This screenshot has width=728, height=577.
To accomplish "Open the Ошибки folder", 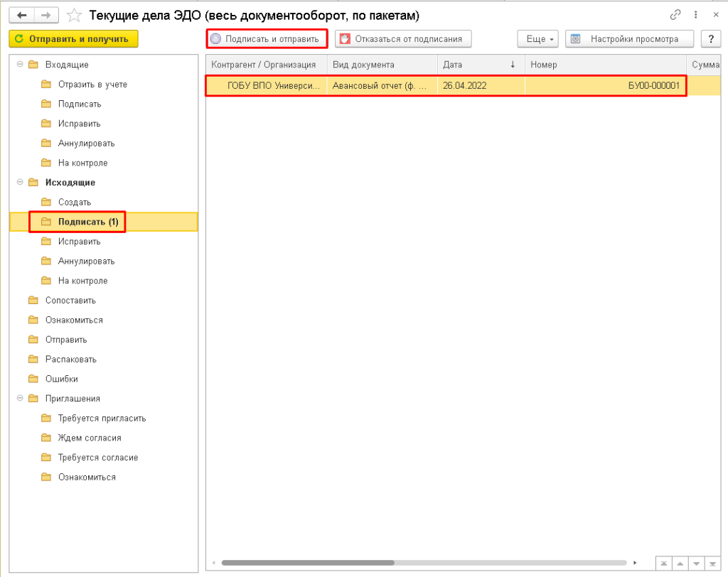I will coord(61,379).
